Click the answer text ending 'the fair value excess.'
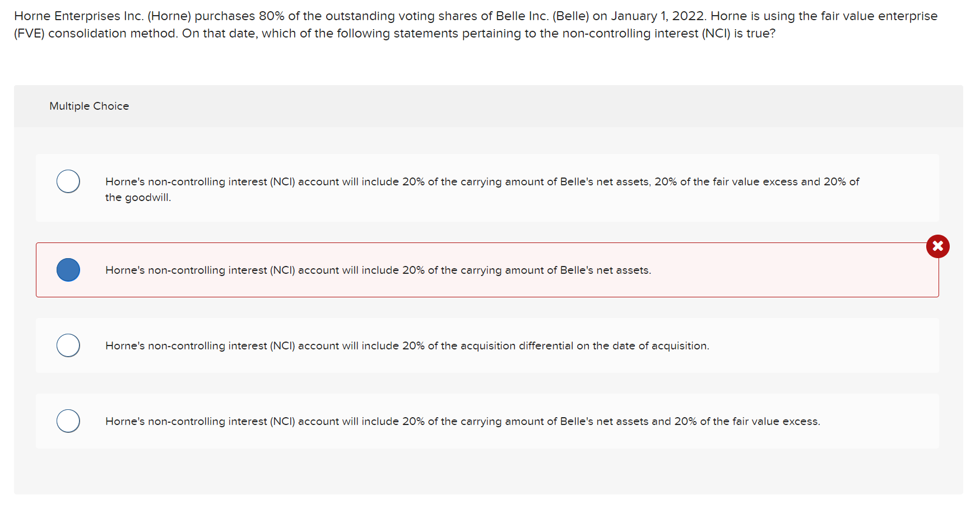The width and height of the screenshot is (980, 509). 463,421
